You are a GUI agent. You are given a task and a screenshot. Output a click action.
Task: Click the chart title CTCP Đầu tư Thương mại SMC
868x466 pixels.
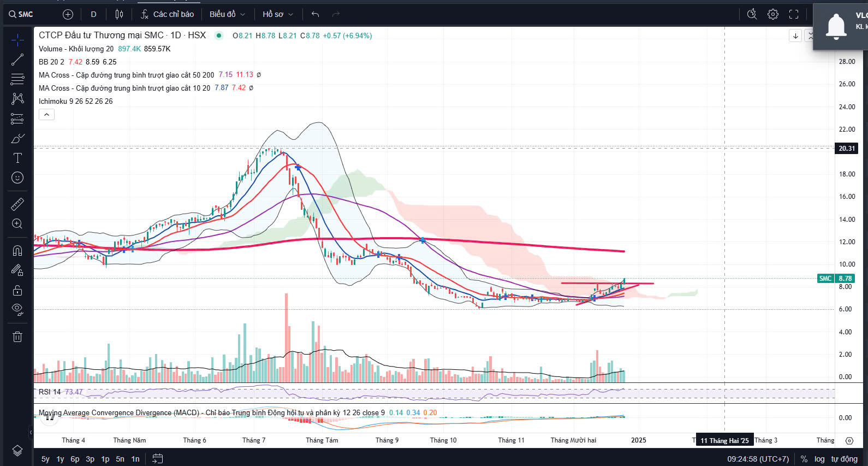click(101, 36)
